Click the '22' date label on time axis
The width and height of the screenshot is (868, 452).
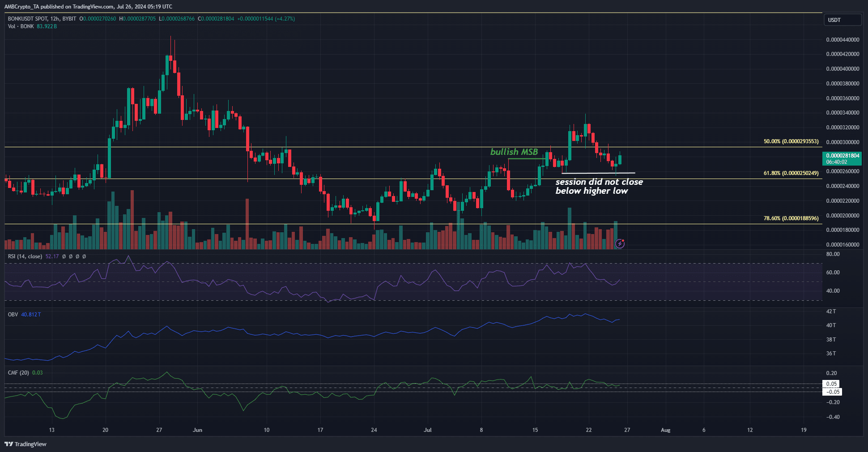(x=589, y=430)
